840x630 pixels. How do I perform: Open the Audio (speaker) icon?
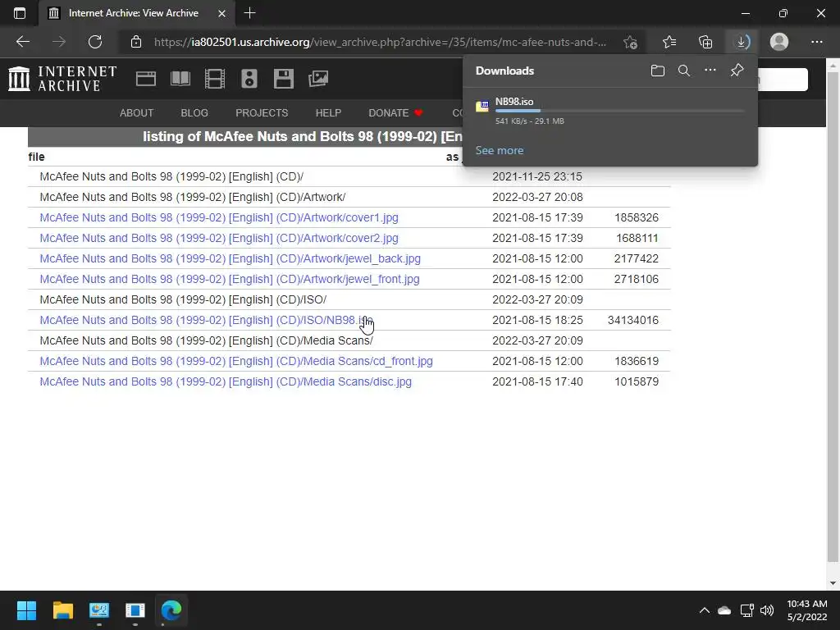coord(249,79)
